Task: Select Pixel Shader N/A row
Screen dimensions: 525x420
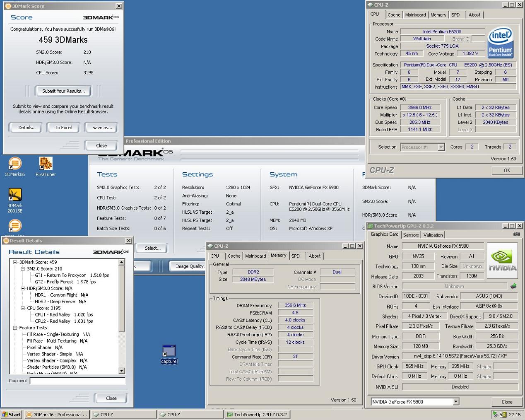Action: (x=45, y=348)
